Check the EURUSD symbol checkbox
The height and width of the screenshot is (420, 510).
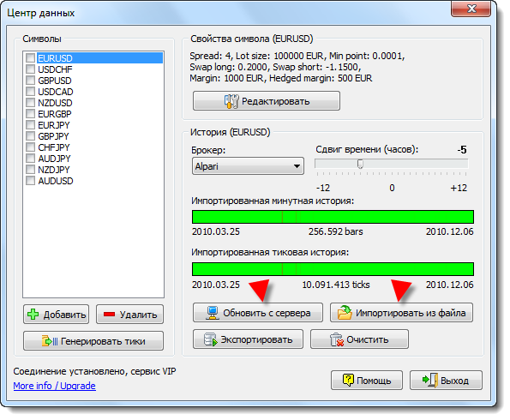(31, 58)
